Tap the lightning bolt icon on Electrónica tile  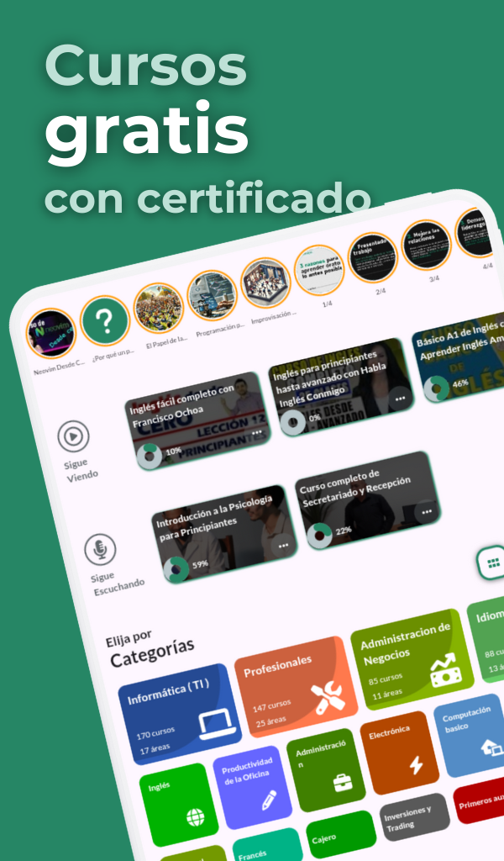click(417, 765)
